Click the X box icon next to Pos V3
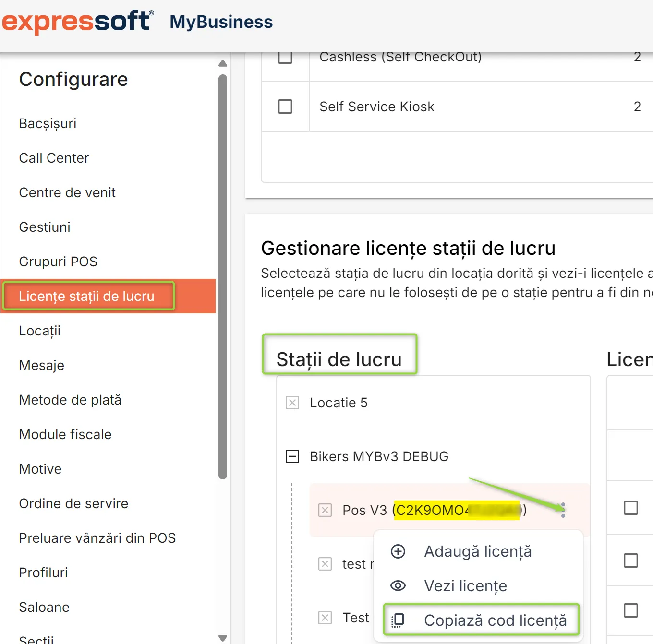 coord(325,510)
